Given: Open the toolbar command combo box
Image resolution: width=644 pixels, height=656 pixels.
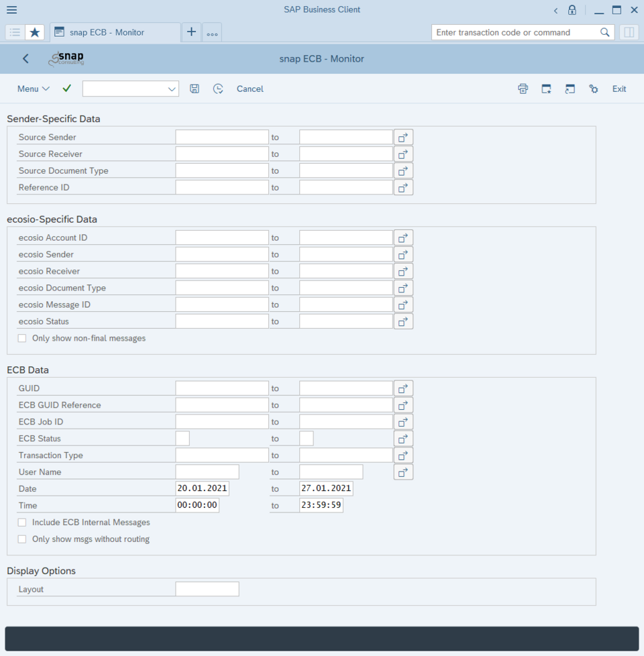Looking at the screenshot, I should click(x=131, y=89).
